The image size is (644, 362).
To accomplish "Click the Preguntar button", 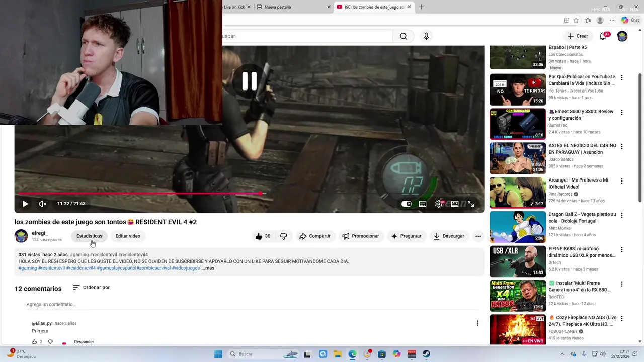I will pyautogui.click(x=407, y=236).
